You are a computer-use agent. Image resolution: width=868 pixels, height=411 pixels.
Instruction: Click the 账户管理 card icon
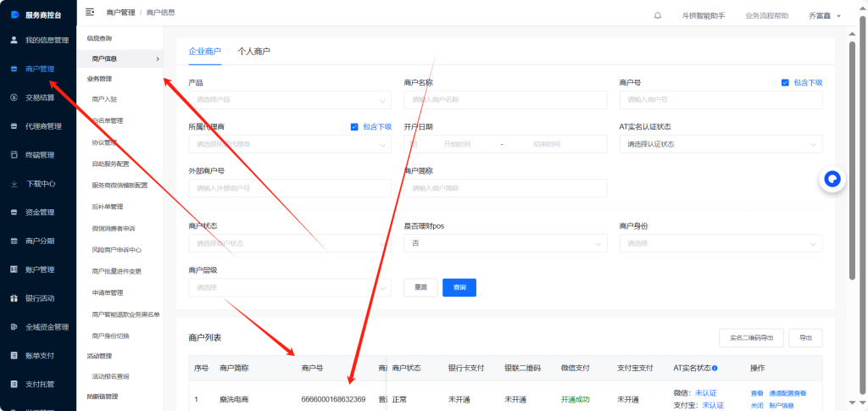(14, 269)
